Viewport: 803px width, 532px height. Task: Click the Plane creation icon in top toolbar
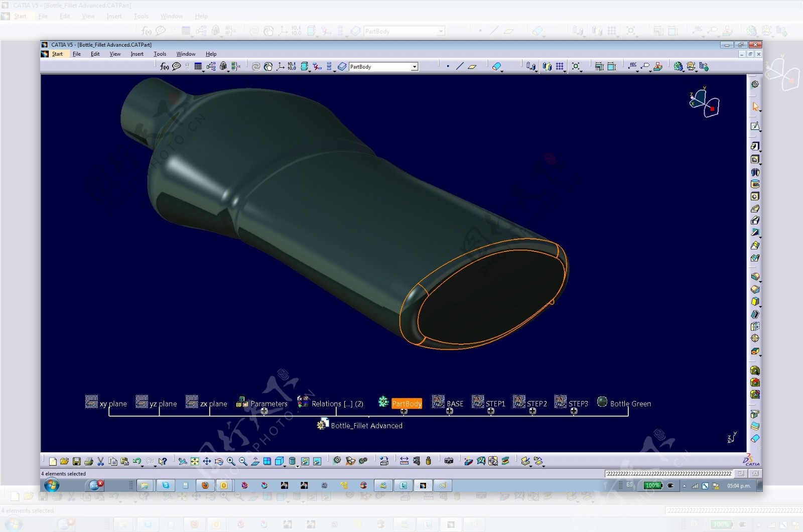tap(472, 66)
